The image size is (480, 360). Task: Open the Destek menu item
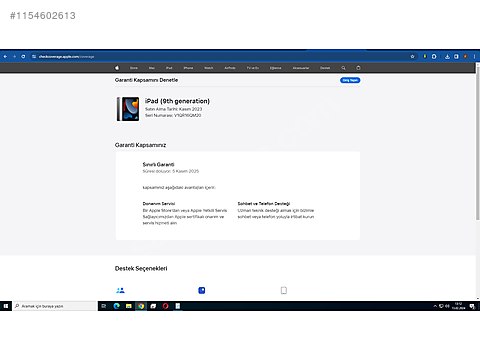point(325,68)
